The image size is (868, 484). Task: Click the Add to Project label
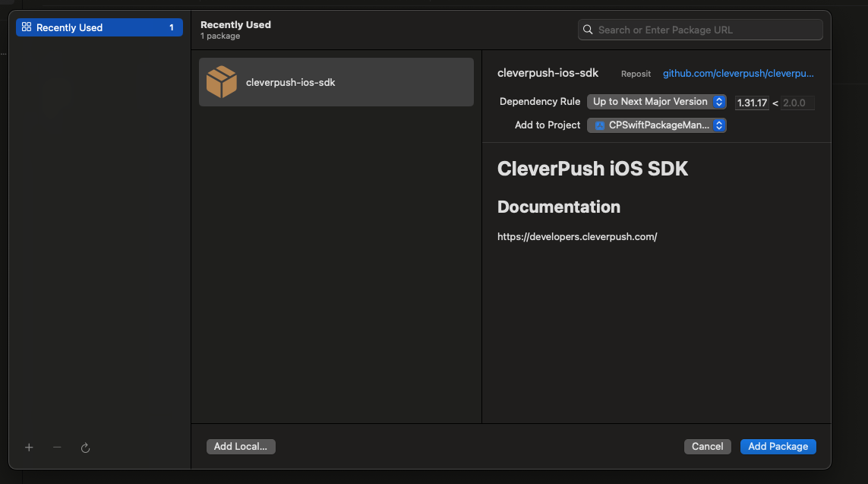tap(548, 125)
